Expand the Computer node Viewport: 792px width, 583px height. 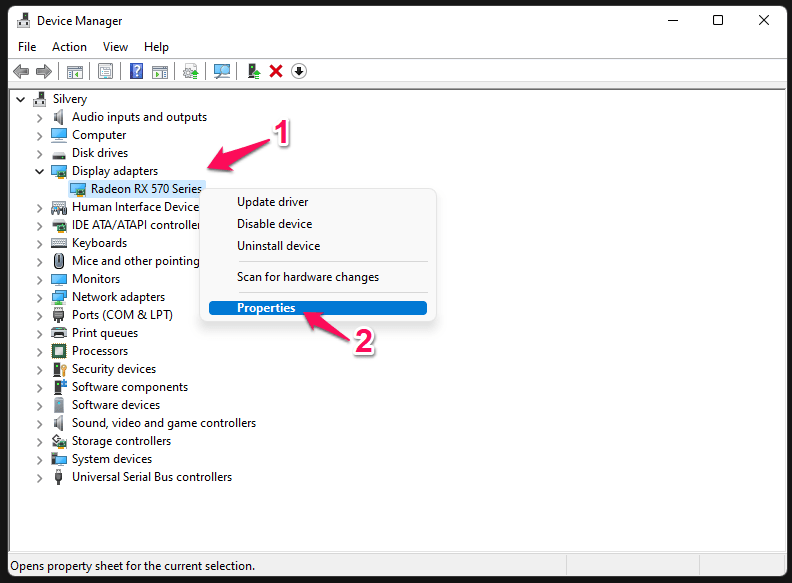(39, 136)
